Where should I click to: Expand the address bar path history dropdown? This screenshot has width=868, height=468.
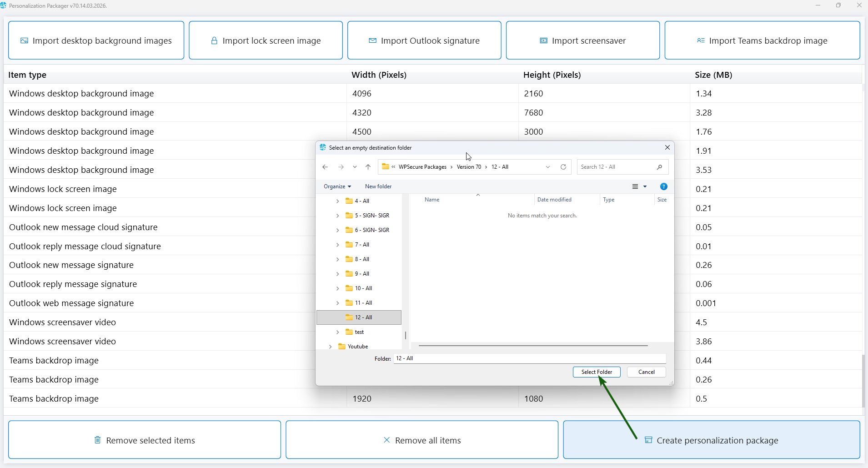pyautogui.click(x=548, y=167)
